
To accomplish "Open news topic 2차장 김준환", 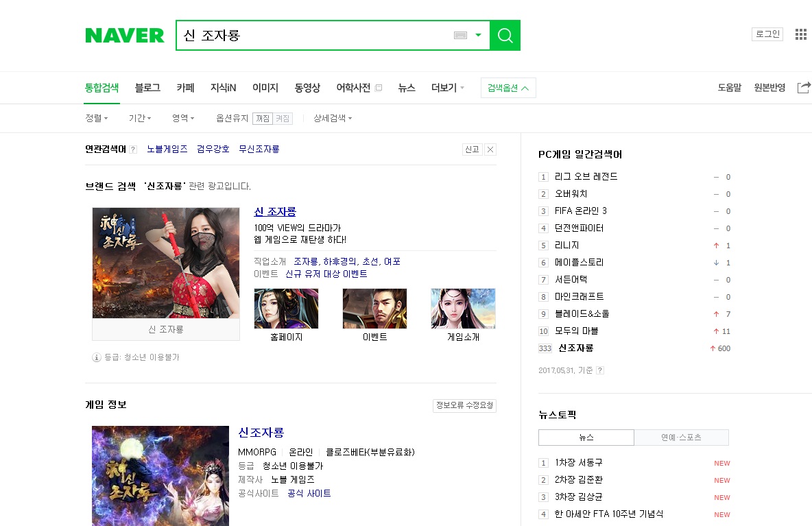I will [579, 479].
